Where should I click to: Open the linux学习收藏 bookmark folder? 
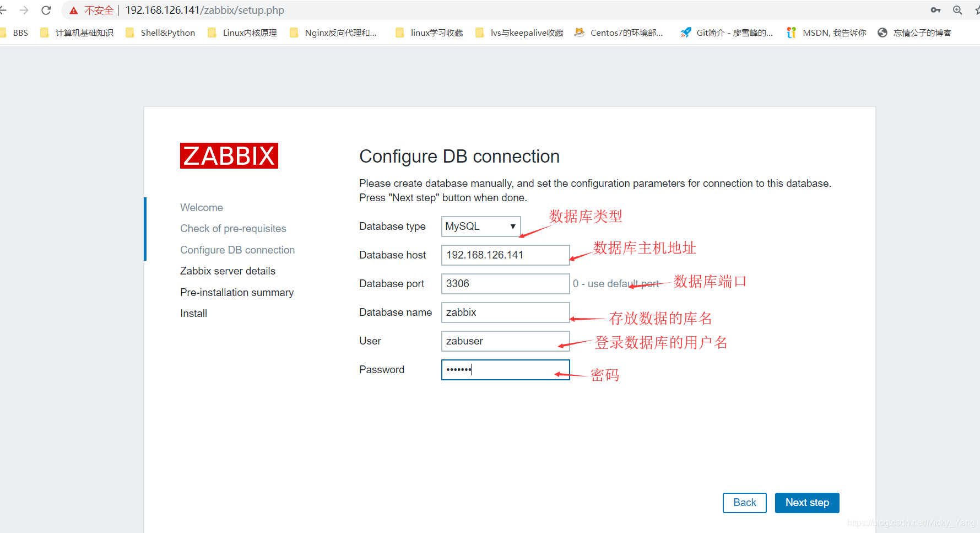coord(429,33)
